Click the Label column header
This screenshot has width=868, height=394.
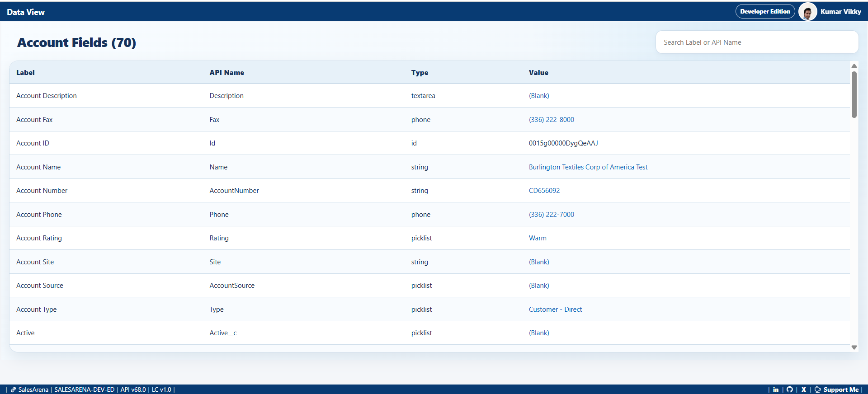25,73
